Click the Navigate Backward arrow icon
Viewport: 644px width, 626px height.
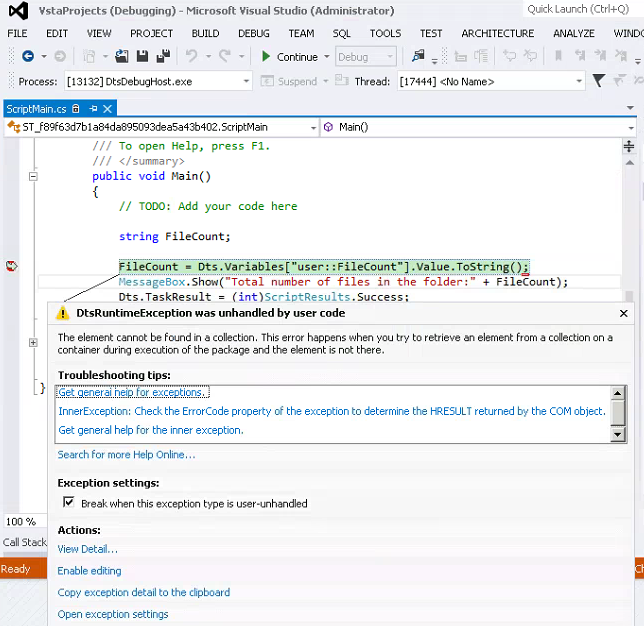coord(27,57)
